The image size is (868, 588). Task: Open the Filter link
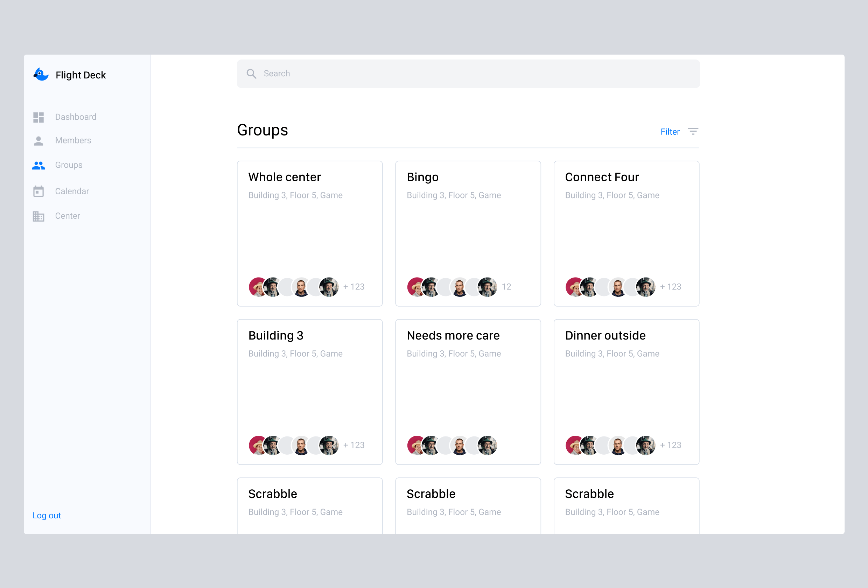pyautogui.click(x=670, y=132)
